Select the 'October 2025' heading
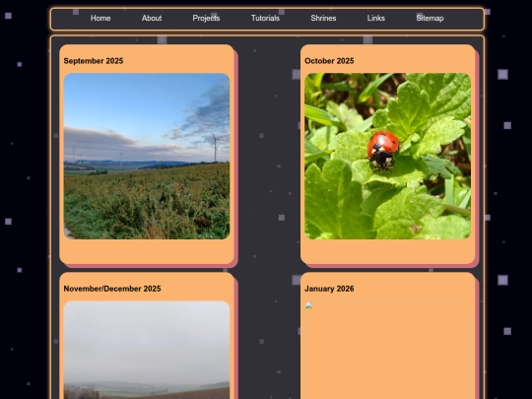This screenshot has width=532, height=399. pos(329,61)
